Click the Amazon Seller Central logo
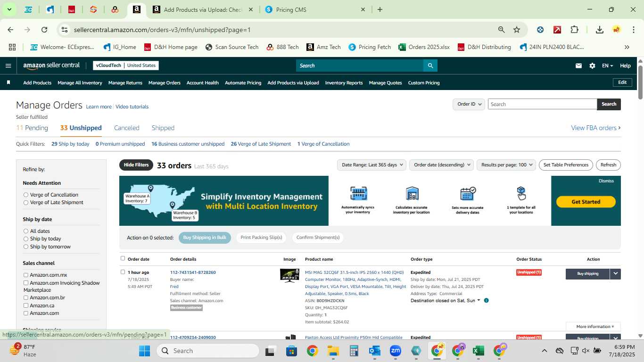This screenshot has width=644, height=362. pos(51,66)
